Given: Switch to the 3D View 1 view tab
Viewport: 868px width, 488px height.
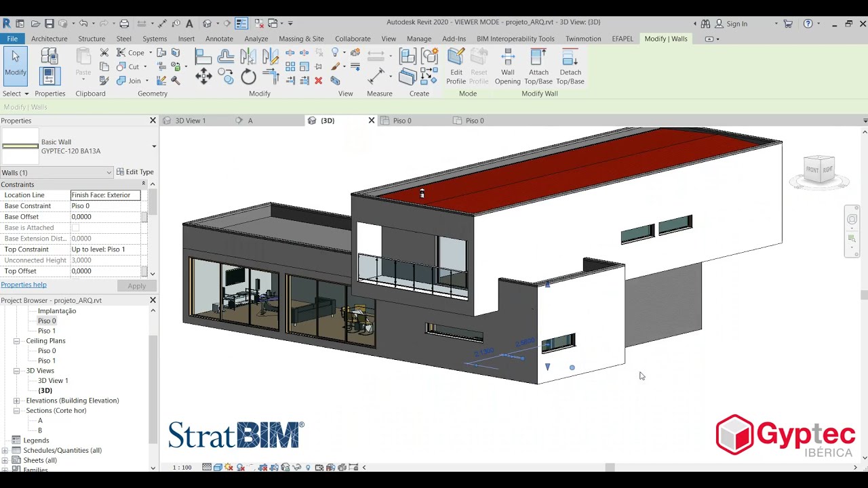Looking at the screenshot, I should [x=191, y=121].
